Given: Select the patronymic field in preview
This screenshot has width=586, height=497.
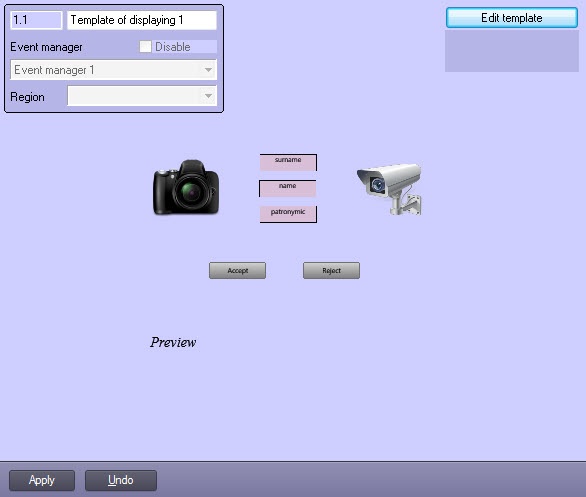Looking at the screenshot, I should coord(288,214).
